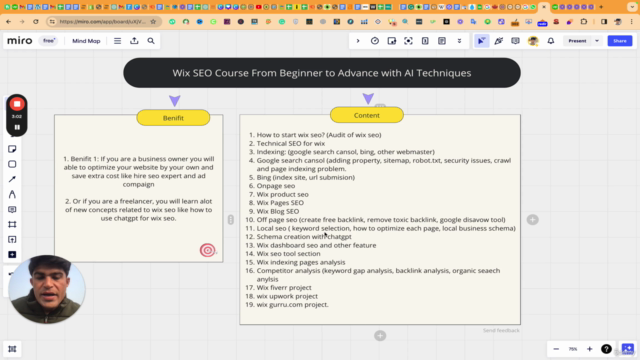Open the Mind Map board name
The image size is (640, 360).
coord(86,41)
